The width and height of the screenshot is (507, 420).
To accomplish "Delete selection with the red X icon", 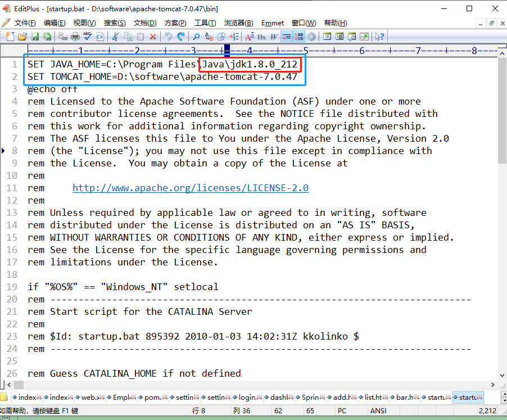I will click(153, 37).
